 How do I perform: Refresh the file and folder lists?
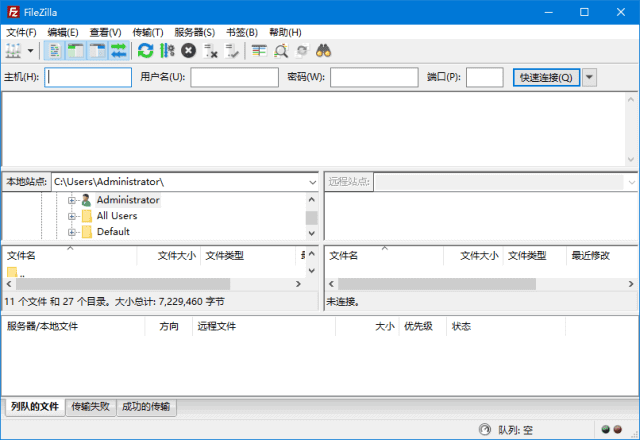click(x=146, y=50)
